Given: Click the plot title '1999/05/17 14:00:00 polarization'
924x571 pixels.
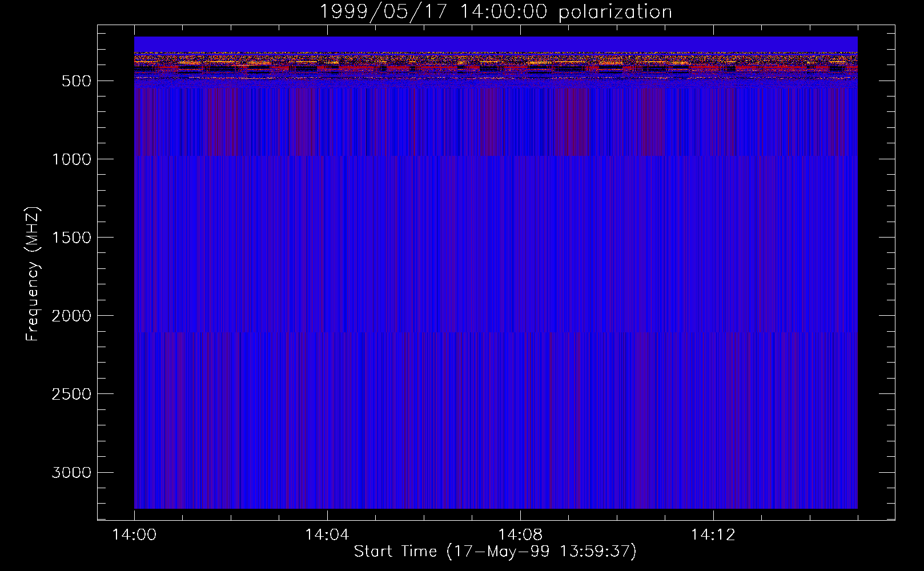Looking at the screenshot, I should tap(495, 11).
